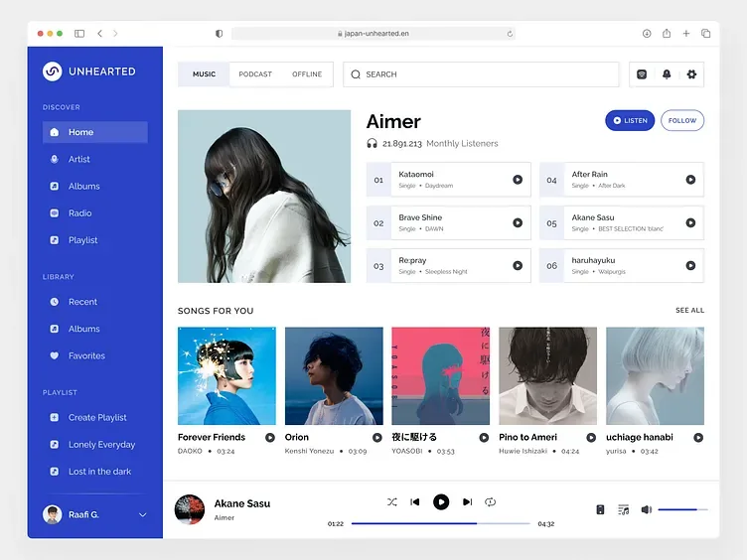Start the Akane Sasu track in list

tap(690, 222)
